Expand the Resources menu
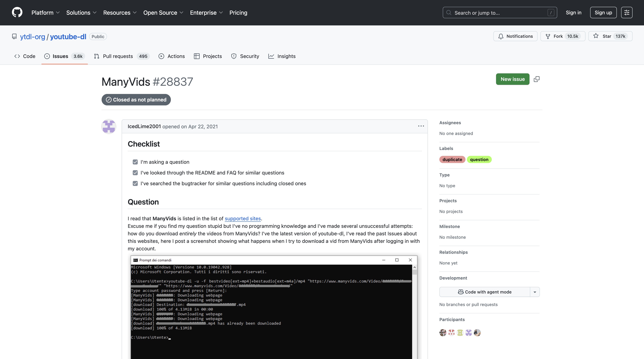Viewport: 644px width, 359px height. click(120, 13)
